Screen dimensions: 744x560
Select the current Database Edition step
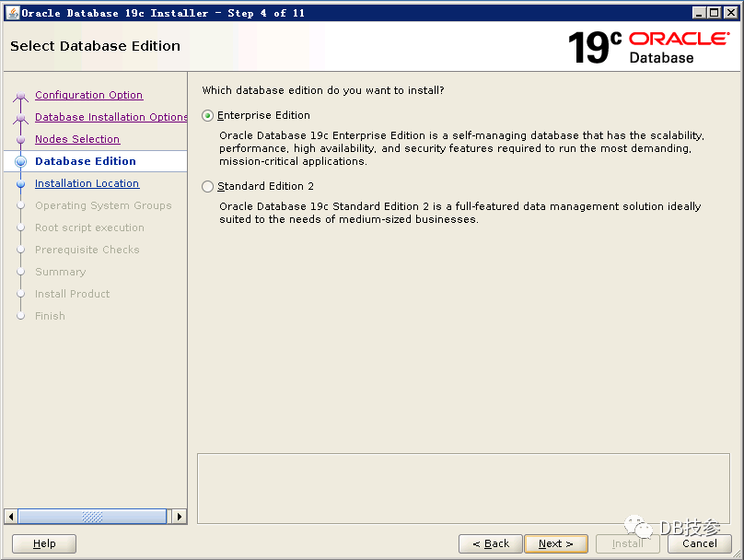(x=86, y=161)
